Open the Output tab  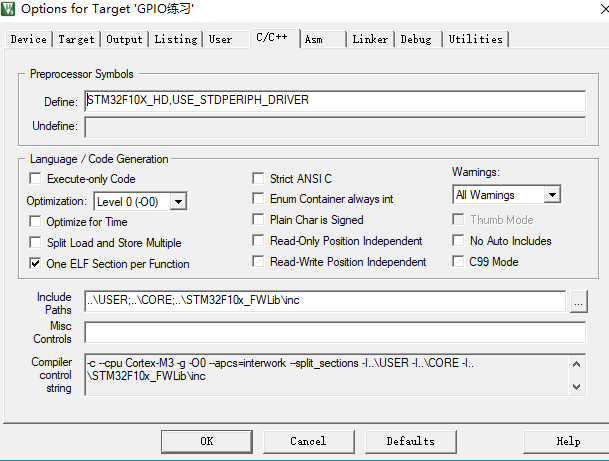(124, 39)
